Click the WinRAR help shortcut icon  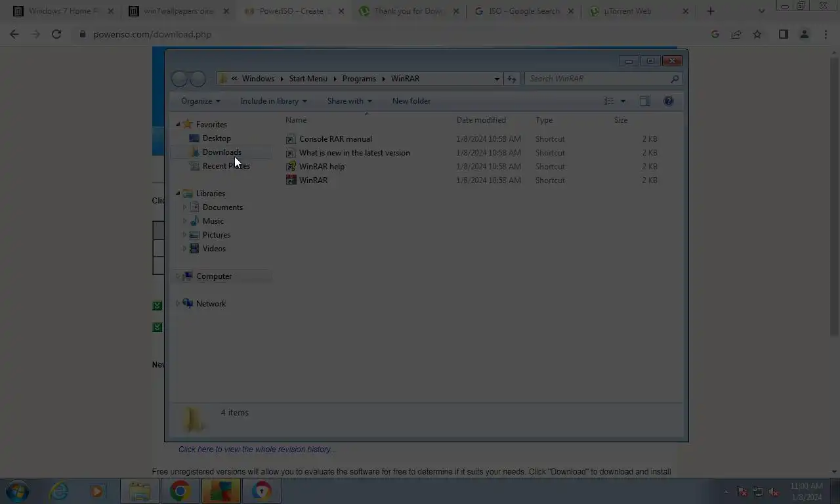pyautogui.click(x=291, y=167)
